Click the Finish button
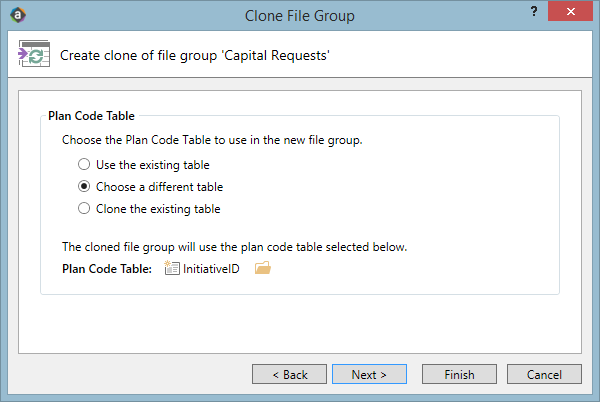Viewport: 600px width, 402px height. 459,374
